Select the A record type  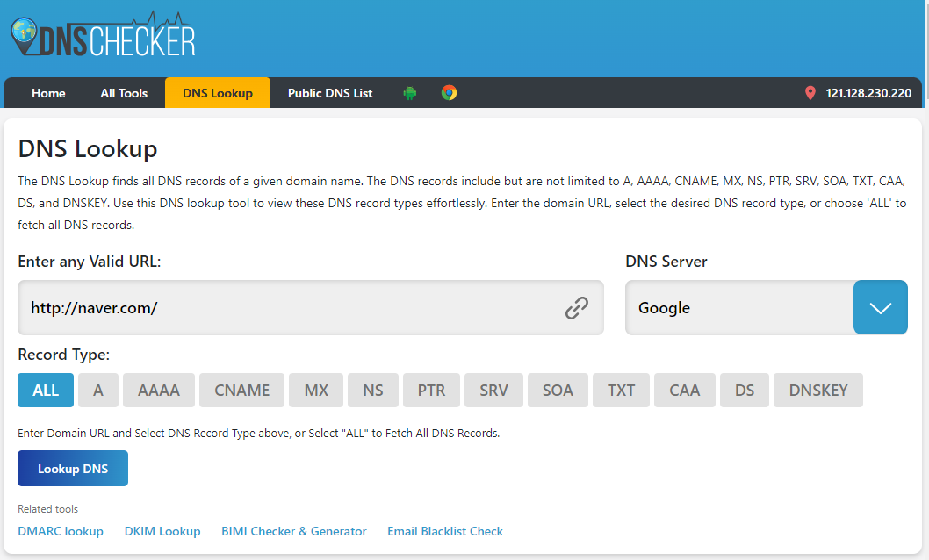[97, 390]
